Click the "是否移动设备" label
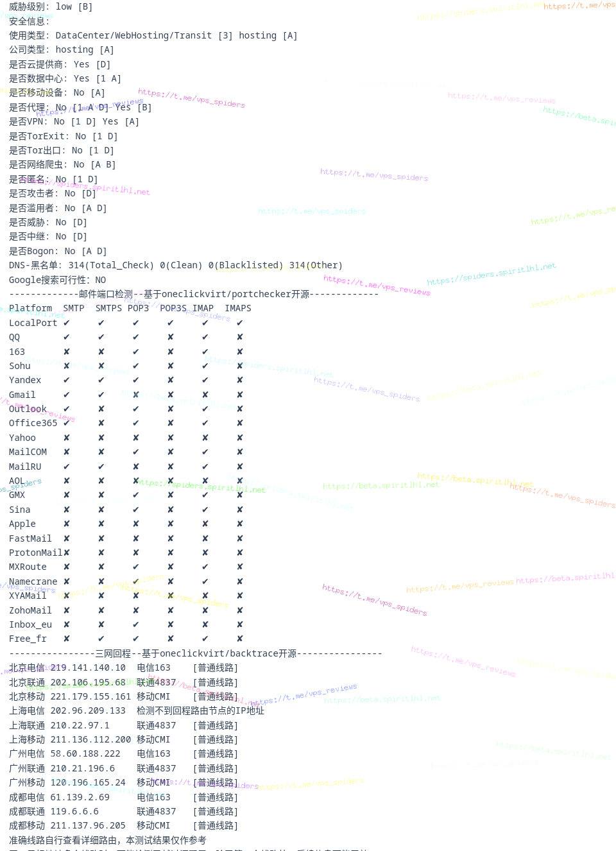Image resolution: width=616 pixels, height=851 pixels. point(36,93)
